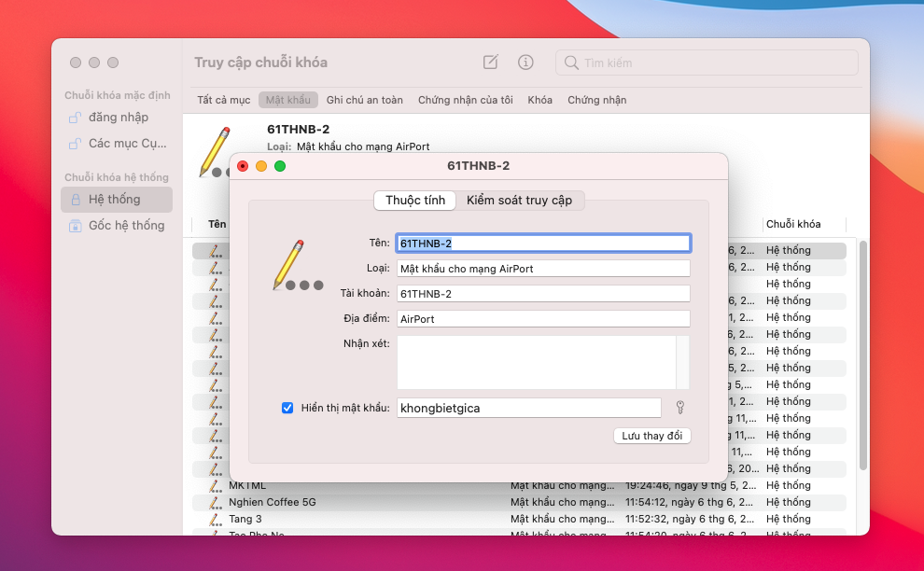
Task: Switch to the Thuộc tính tab
Action: pos(415,201)
